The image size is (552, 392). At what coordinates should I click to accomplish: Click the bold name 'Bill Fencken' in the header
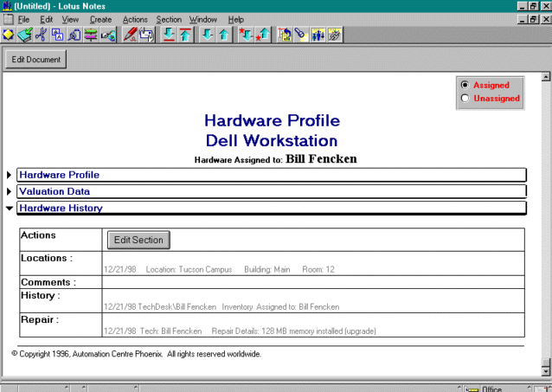click(x=321, y=159)
